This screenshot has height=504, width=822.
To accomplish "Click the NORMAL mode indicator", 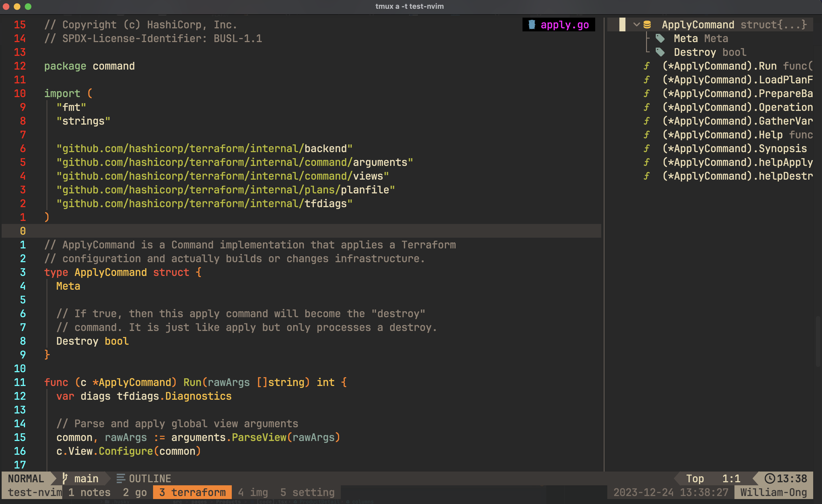I will (x=26, y=479).
